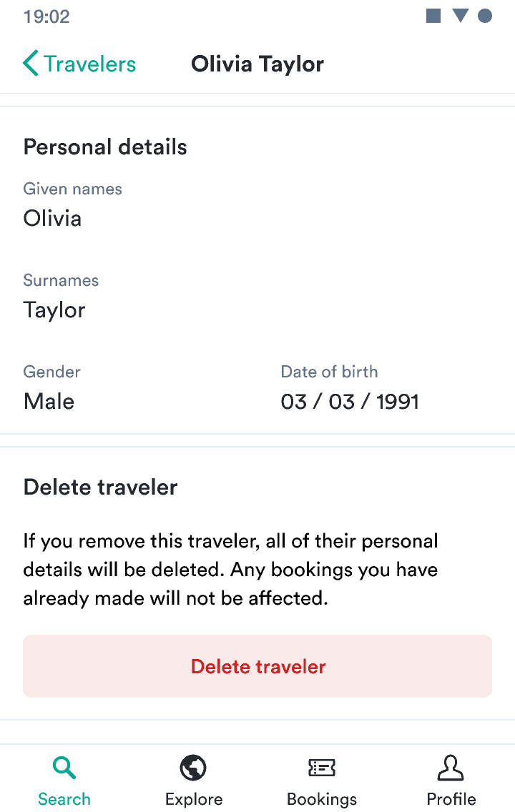The height and width of the screenshot is (812, 515).
Task: Go back using the Travelers link
Action: pos(87,64)
